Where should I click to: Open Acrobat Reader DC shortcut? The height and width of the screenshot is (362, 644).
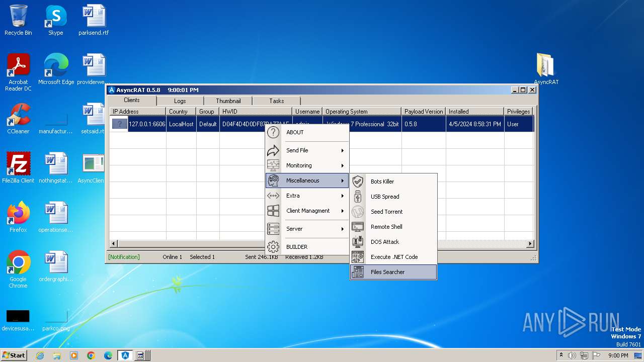[x=18, y=72]
